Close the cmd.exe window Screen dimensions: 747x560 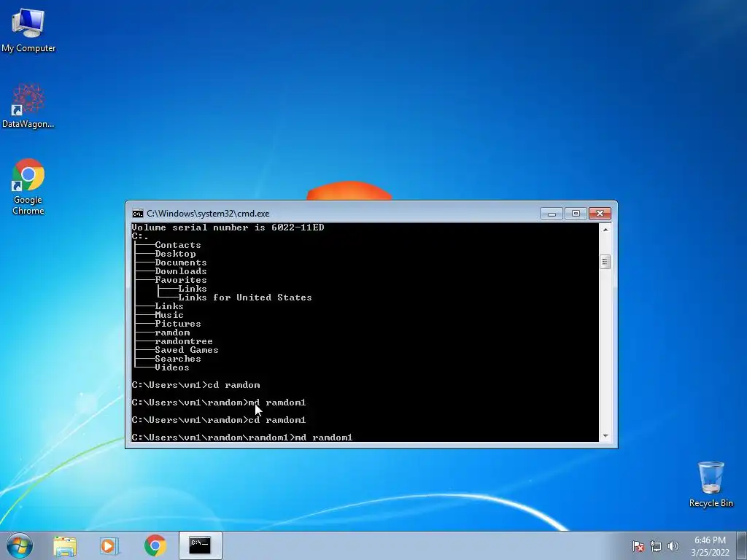click(600, 214)
